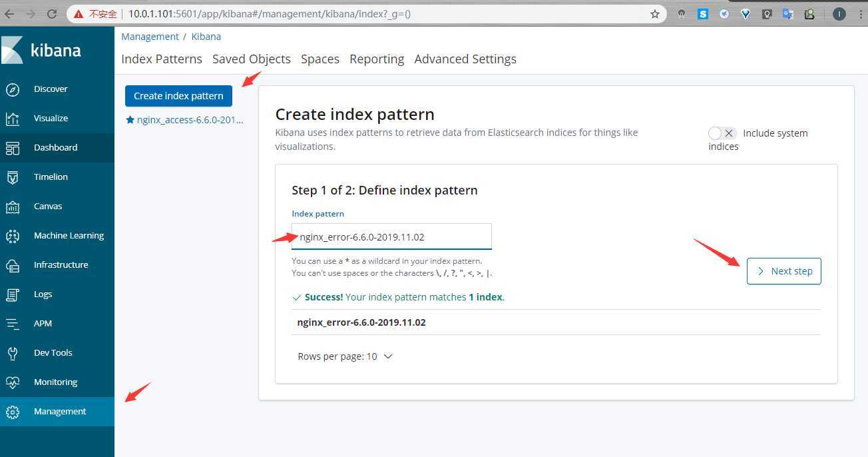The image size is (868, 457).
Task: Open Timelion icon in sidebar
Action: tap(13, 177)
